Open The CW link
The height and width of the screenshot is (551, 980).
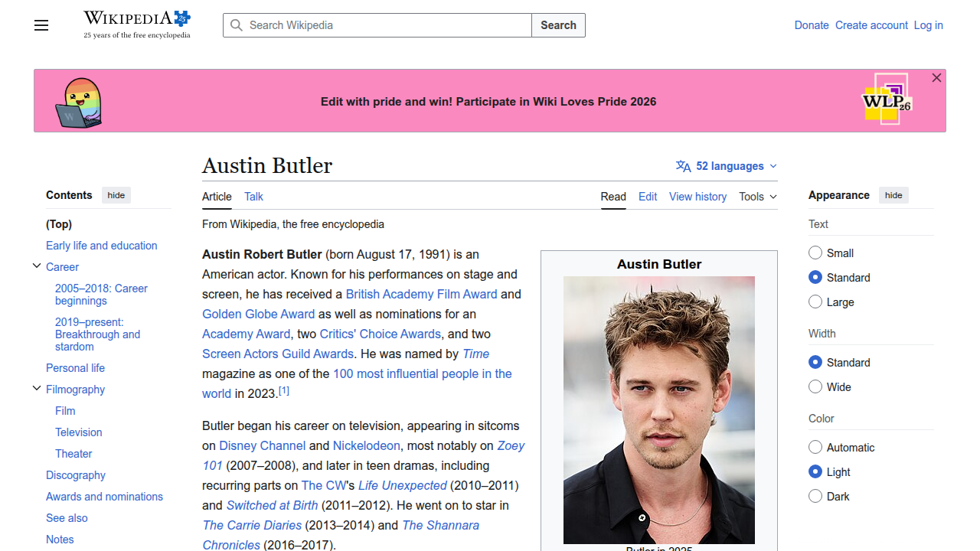click(323, 485)
